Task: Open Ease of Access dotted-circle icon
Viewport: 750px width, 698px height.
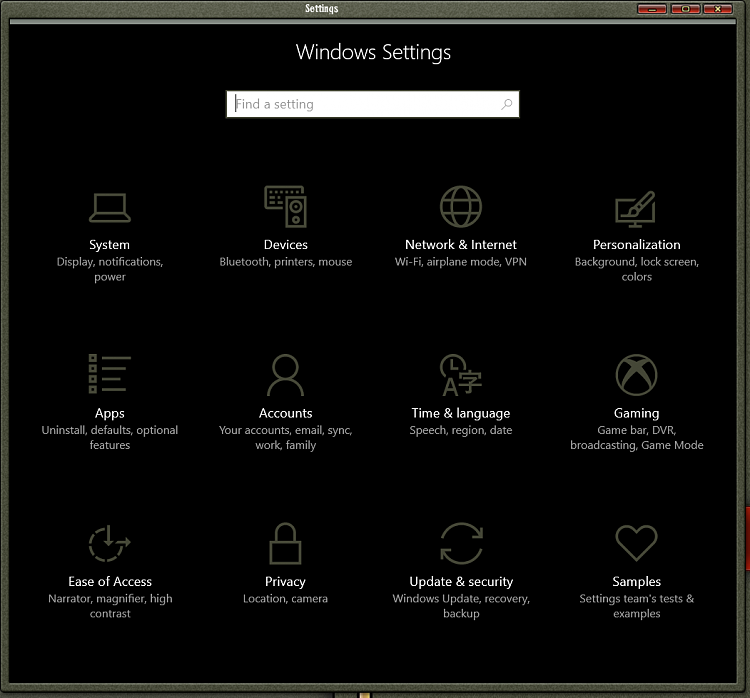Action: (x=110, y=543)
